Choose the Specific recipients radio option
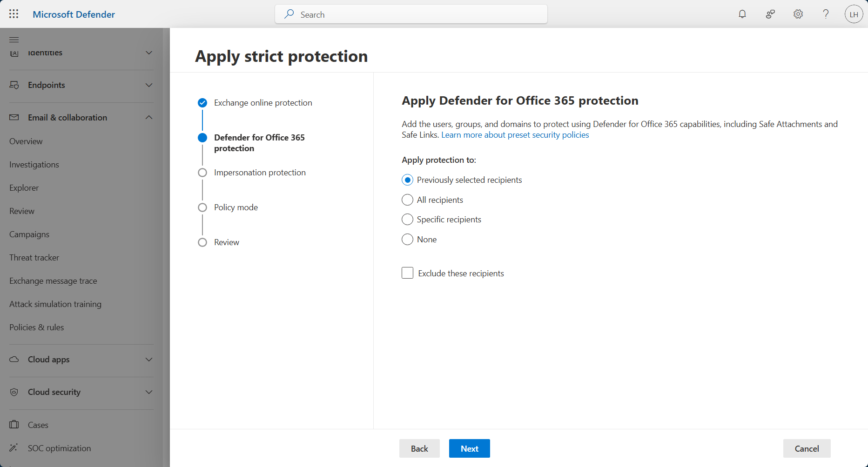The image size is (868, 467). pyautogui.click(x=407, y=220)
